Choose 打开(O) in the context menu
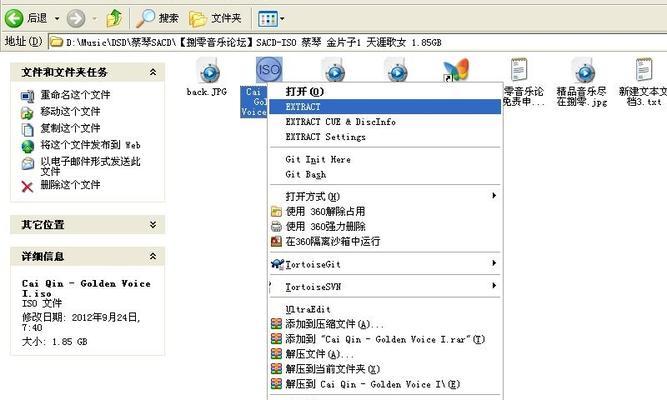 [x=385, y=91]
